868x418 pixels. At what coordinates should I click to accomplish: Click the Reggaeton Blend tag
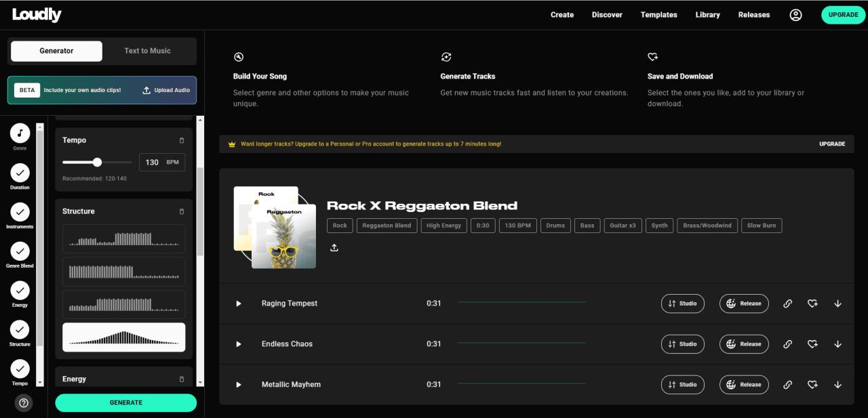click(x=387, y=226)
